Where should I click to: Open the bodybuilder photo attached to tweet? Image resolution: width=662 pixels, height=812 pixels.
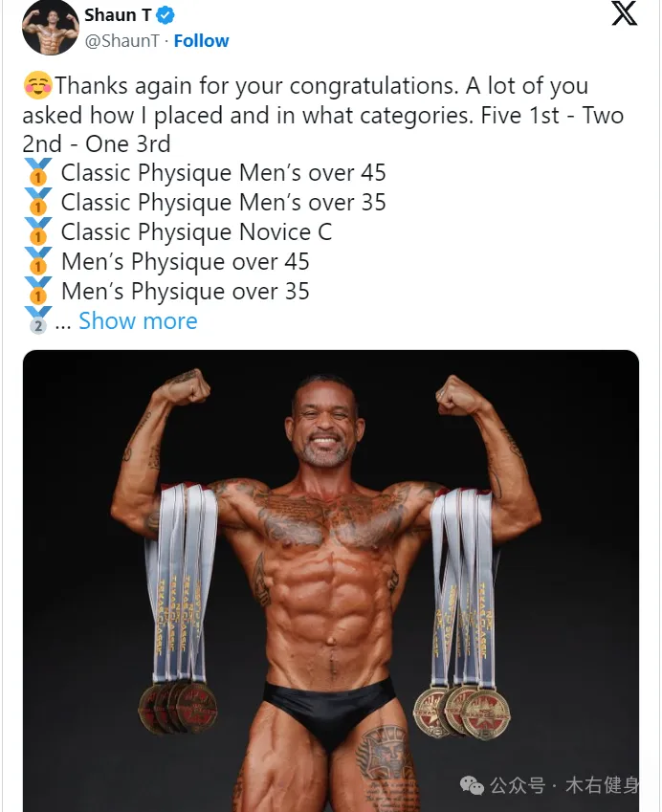click(x=330, y=581)
